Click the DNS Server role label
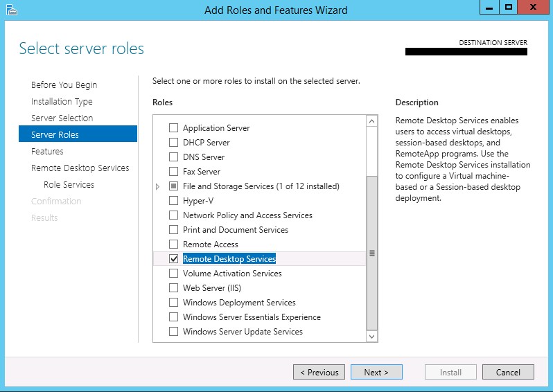Image resolution: width=553 pixels, height=392 pixels. tap(204, 157)
